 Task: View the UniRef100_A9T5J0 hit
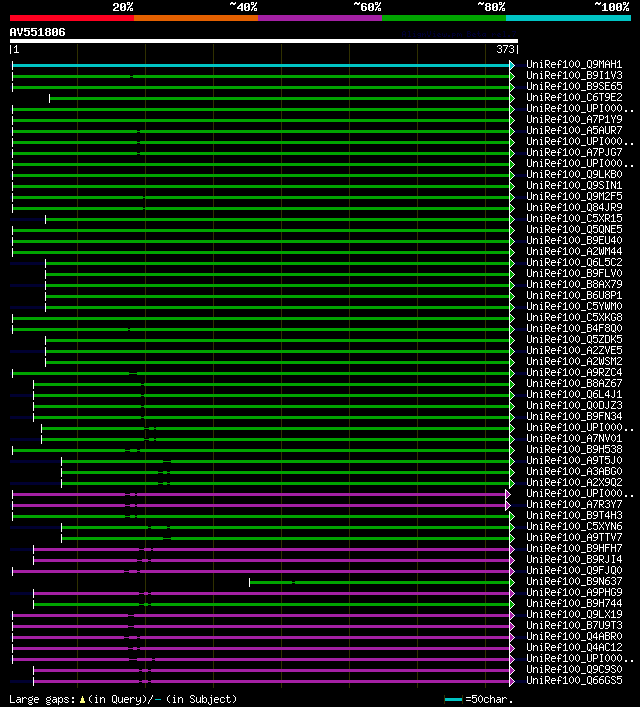(x=574, y=460)
